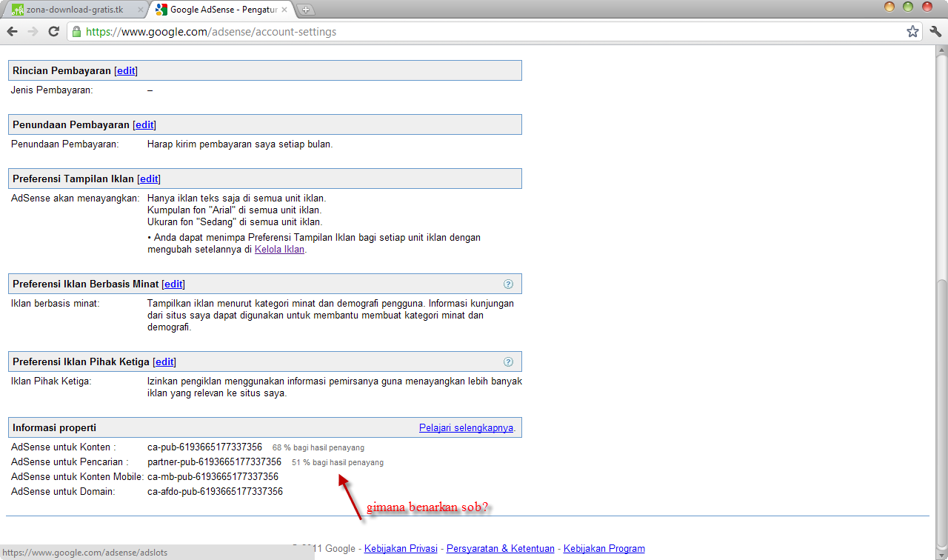This screenshot has width=948, height=560.
Task: Click the 'AdSense untuk Konten :' label
Action: tap(64, 447)
